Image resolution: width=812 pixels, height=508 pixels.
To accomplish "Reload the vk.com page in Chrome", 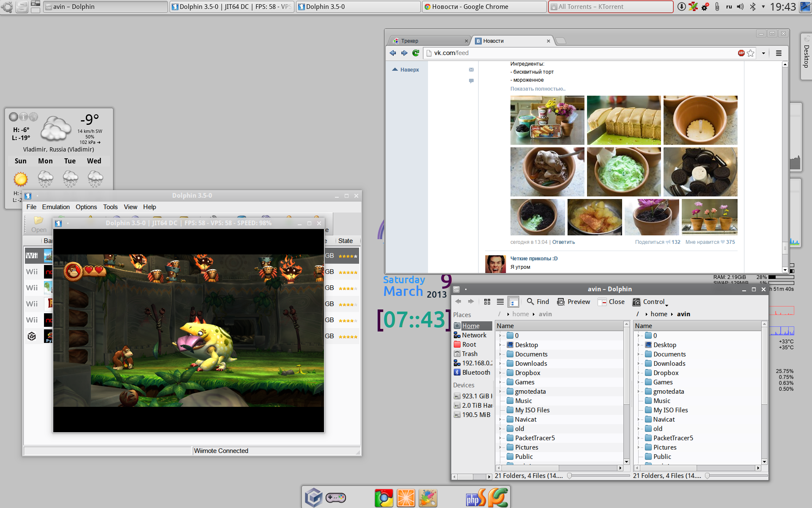I will click(x=416, y=53).
